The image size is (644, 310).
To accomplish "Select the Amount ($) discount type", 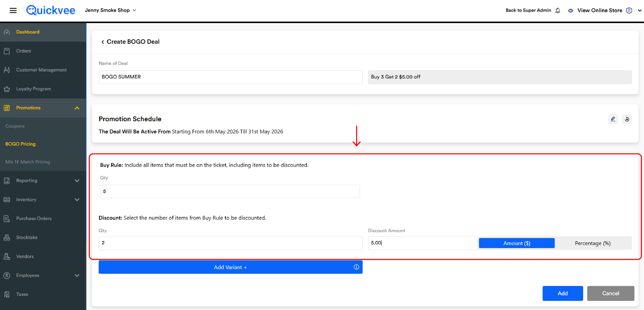I will pos(516,243).
